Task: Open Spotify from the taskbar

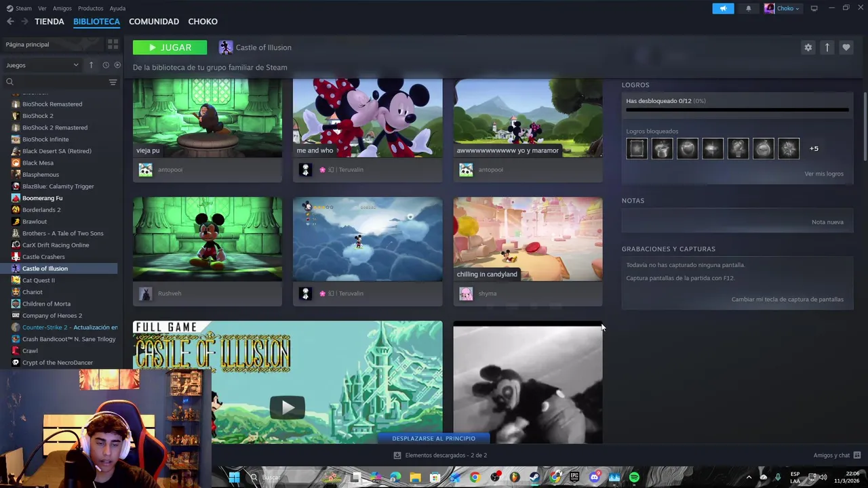Action: [634, 477]
